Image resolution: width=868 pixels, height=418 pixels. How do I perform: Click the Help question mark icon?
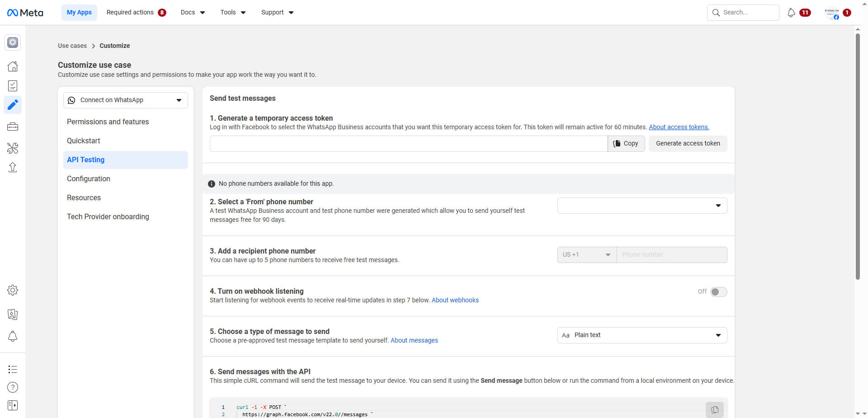tap(13, 387)
